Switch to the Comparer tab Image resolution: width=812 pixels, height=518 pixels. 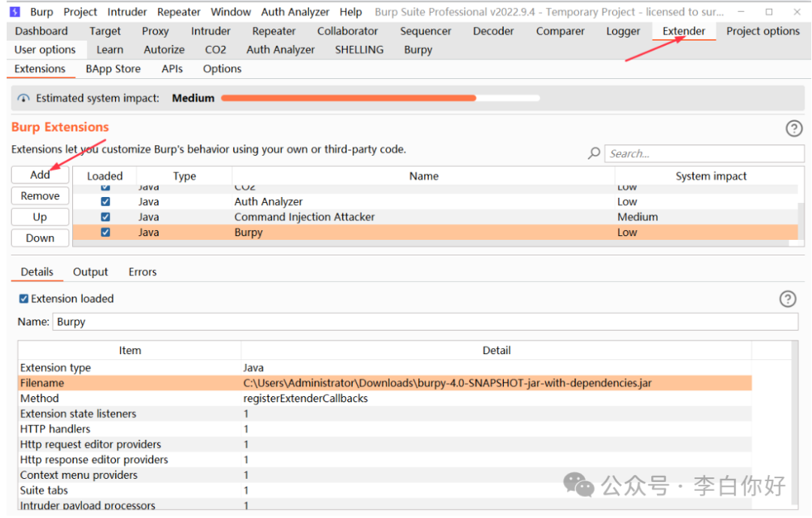coord(560,31)
